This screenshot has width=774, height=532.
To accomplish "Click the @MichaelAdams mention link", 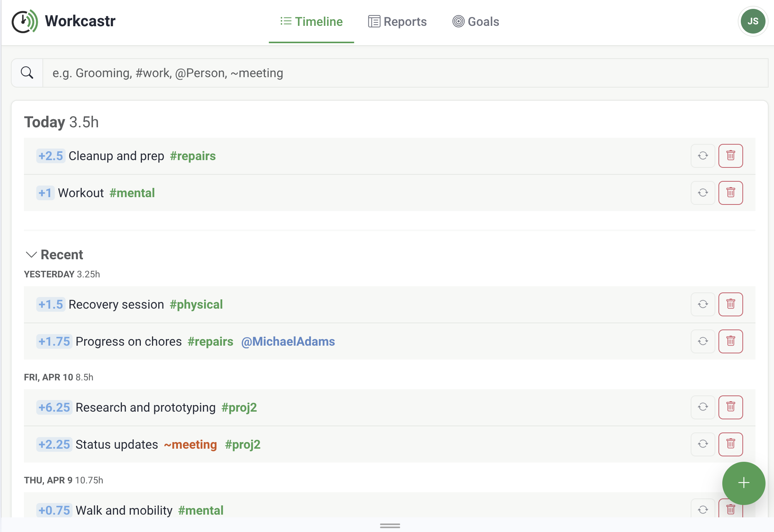I will click(x=288, y=341).
